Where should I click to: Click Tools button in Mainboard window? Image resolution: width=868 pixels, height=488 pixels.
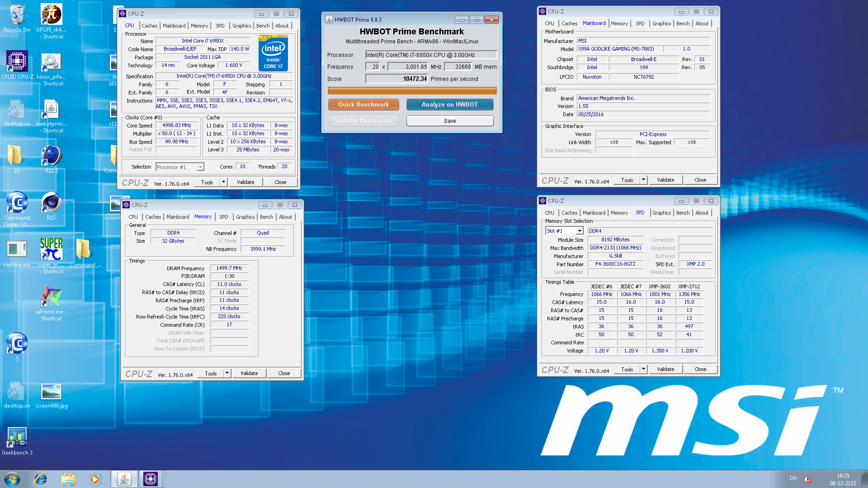627,180
